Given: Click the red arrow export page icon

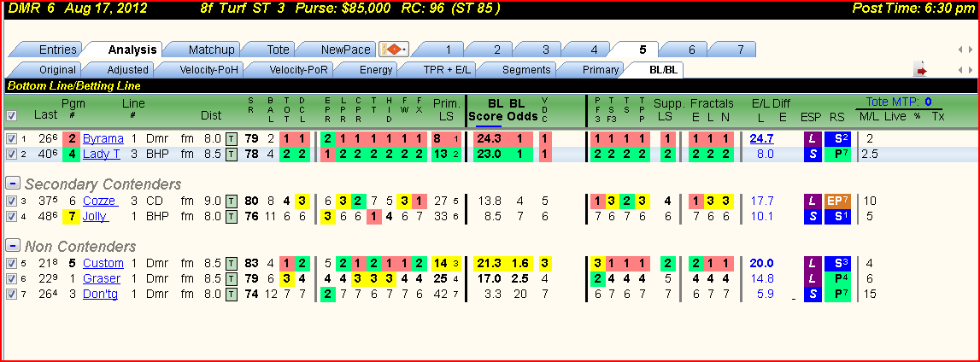Looking at the screenshot, I should coord(920,70).
